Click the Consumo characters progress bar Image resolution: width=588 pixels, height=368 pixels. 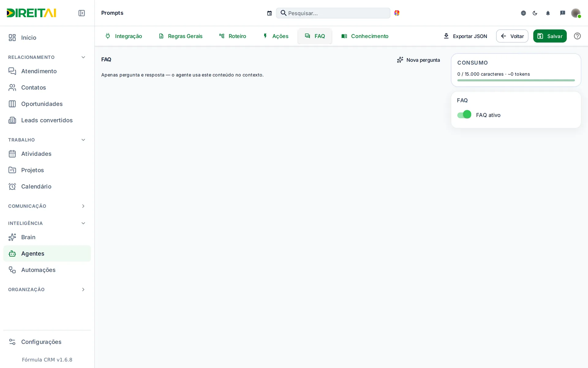(x=516, y=80)
